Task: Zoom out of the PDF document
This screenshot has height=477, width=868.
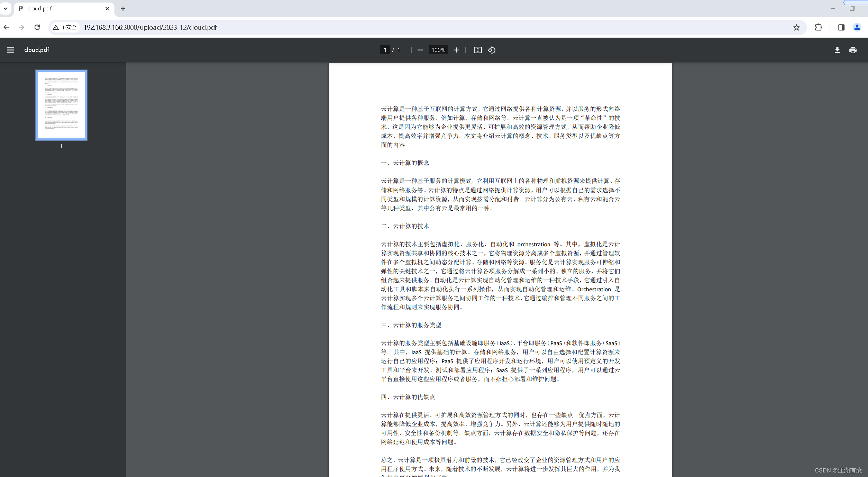Action: pos(420,50)
